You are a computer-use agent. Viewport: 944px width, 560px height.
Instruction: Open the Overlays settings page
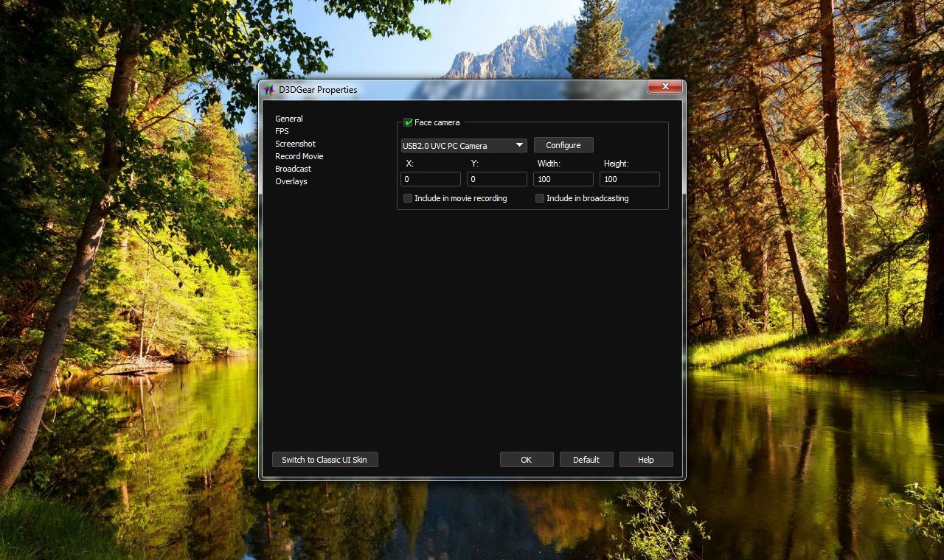pos(291,181)
